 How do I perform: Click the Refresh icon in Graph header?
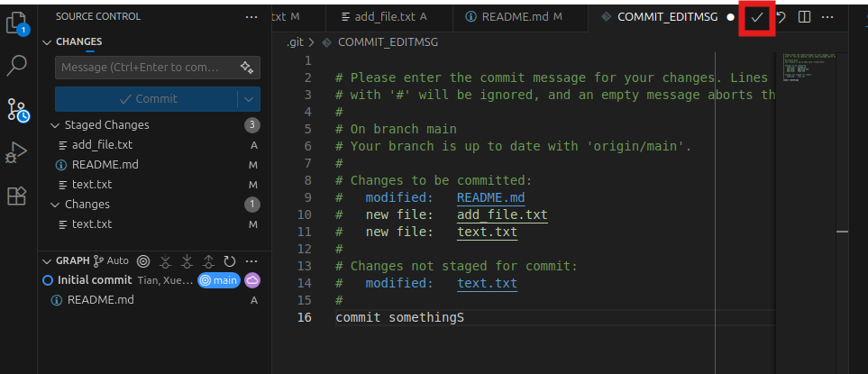click(x=229, y=260)
